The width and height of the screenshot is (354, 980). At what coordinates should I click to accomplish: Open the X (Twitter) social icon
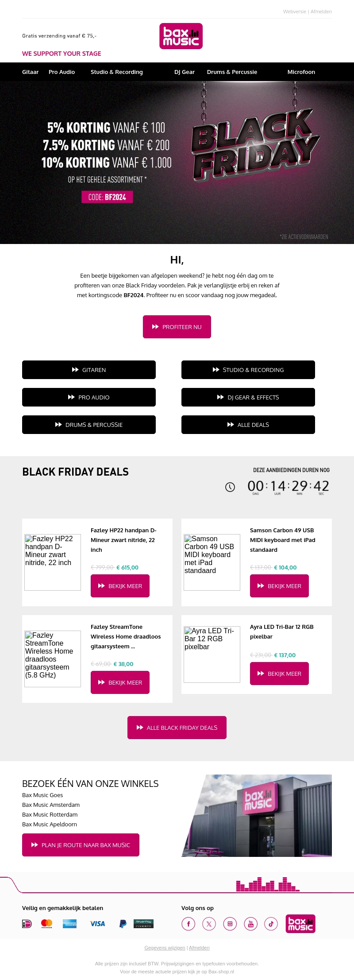[x=209, y=924]
